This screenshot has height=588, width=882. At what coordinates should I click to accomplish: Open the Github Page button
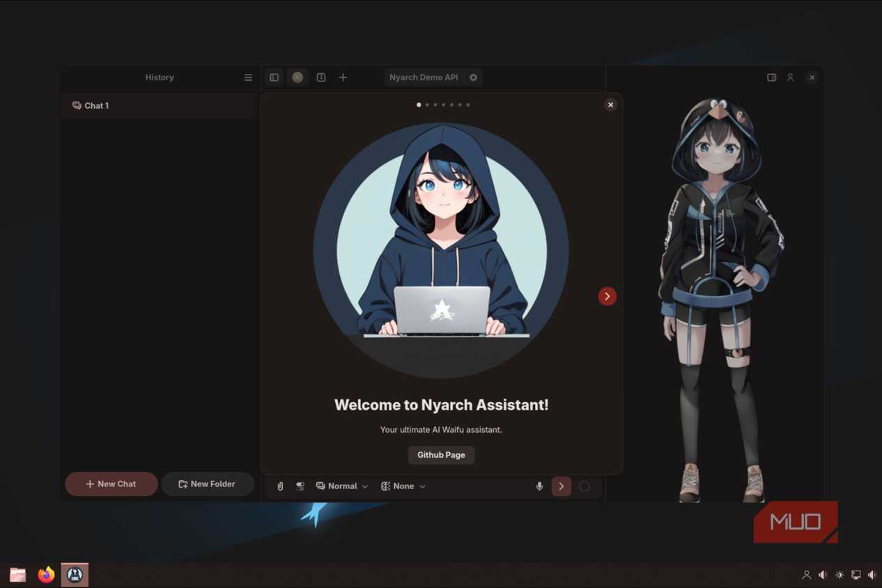441,455
